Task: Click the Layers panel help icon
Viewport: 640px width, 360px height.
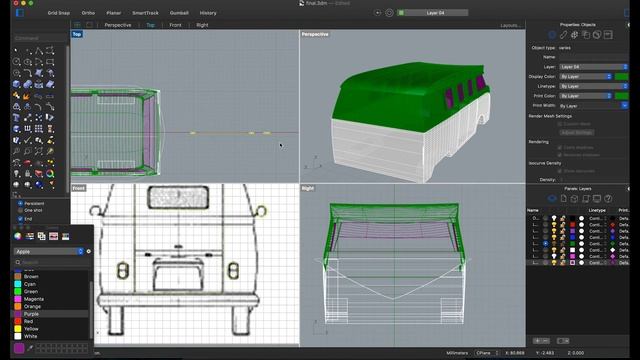Action: (608, 199)
